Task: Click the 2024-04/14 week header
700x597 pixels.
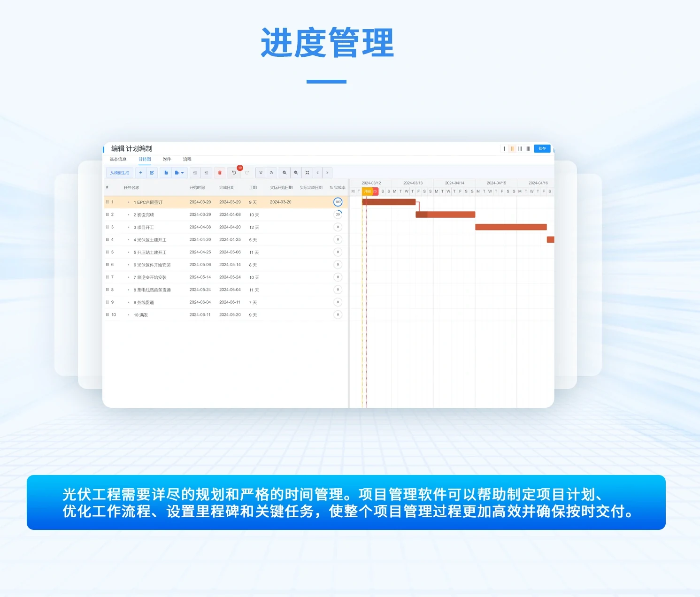Action: 454,183
